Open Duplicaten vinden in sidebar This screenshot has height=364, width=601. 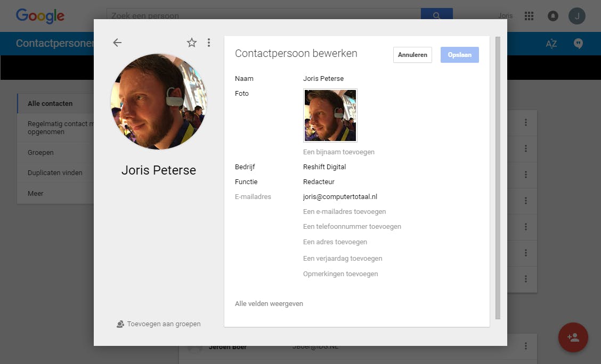(x=55, y=173)
